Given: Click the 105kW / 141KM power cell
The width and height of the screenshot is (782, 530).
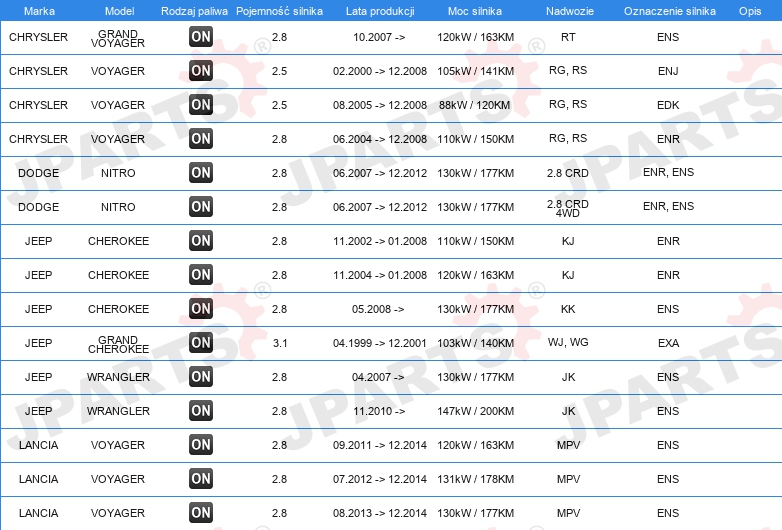Looking at the screenshot, I should click(x=475, y=71).
